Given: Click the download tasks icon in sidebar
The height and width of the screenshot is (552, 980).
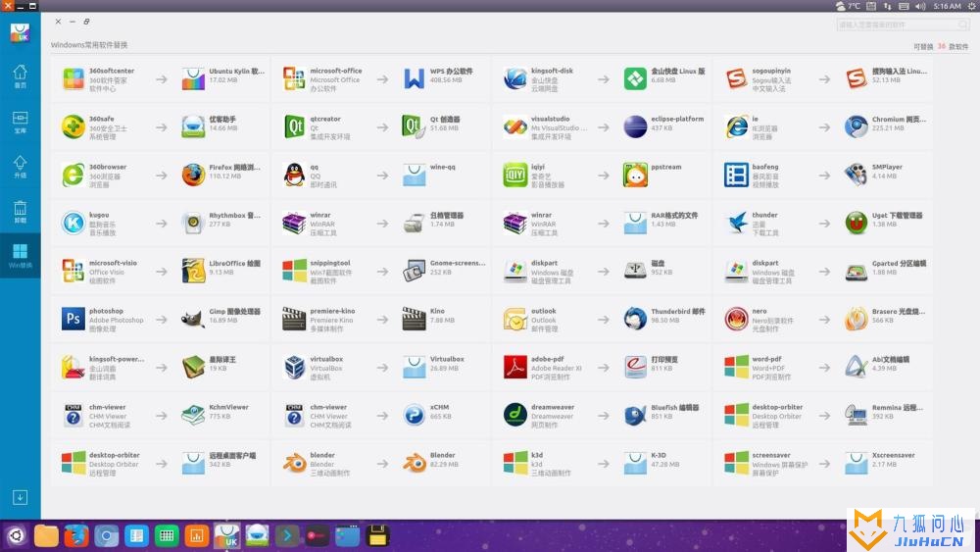Looking at the screenshot, I should point(20,498).
